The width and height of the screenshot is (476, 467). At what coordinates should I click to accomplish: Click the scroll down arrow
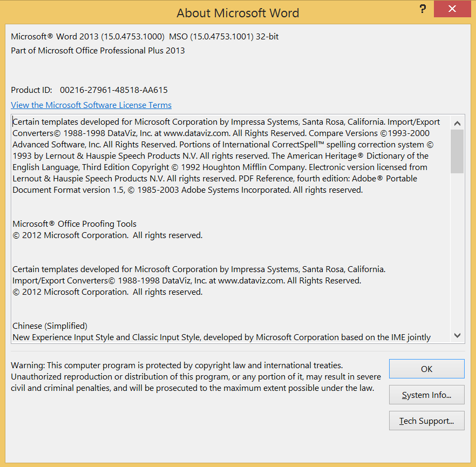[x=457, y=335]
